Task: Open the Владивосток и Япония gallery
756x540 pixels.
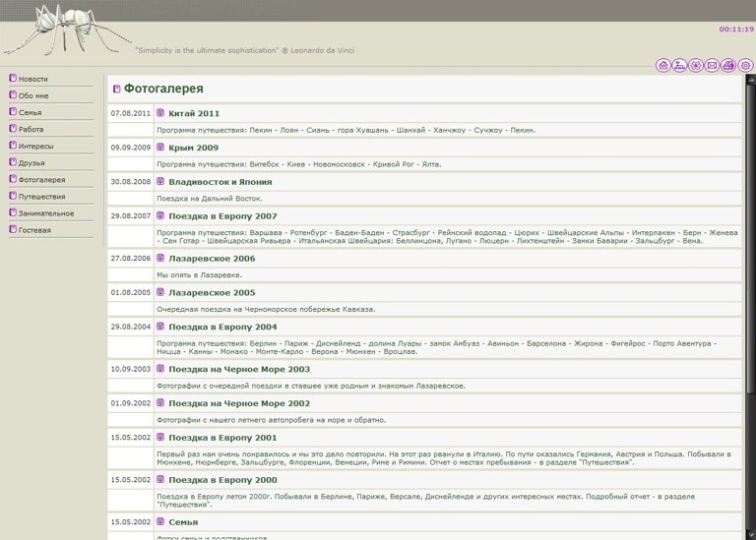Action: (220, 182)
